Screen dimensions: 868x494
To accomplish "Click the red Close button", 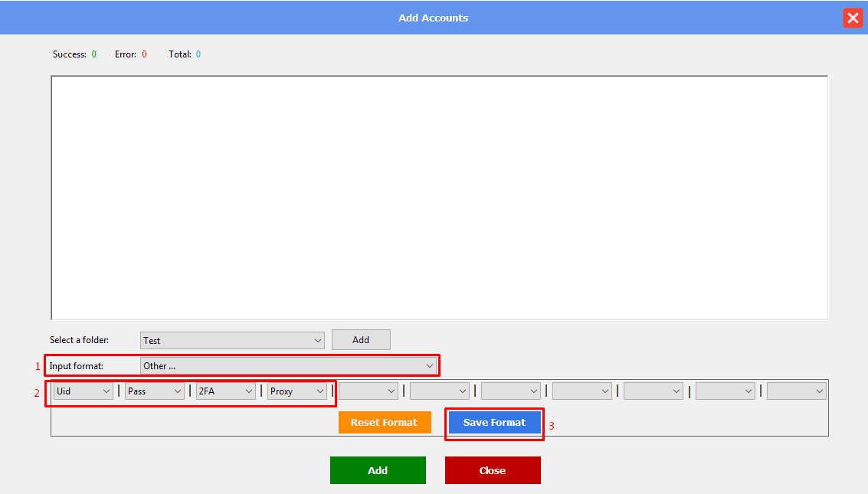I will [493, 470].
